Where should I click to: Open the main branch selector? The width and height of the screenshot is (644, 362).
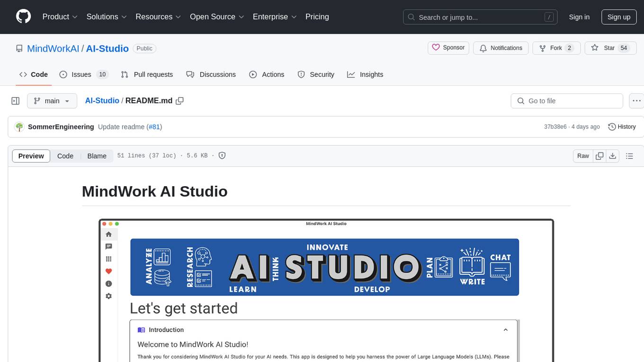[52, 101]
